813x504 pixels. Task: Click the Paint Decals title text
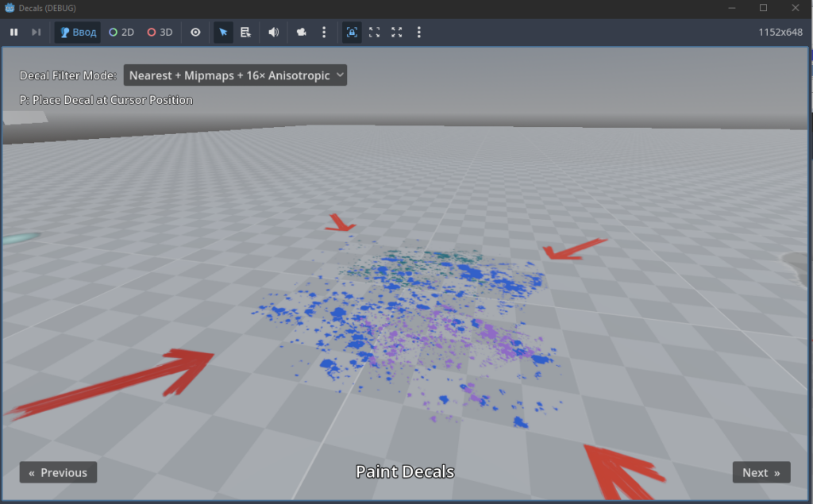pyautogui.click(x=405, y=471)
